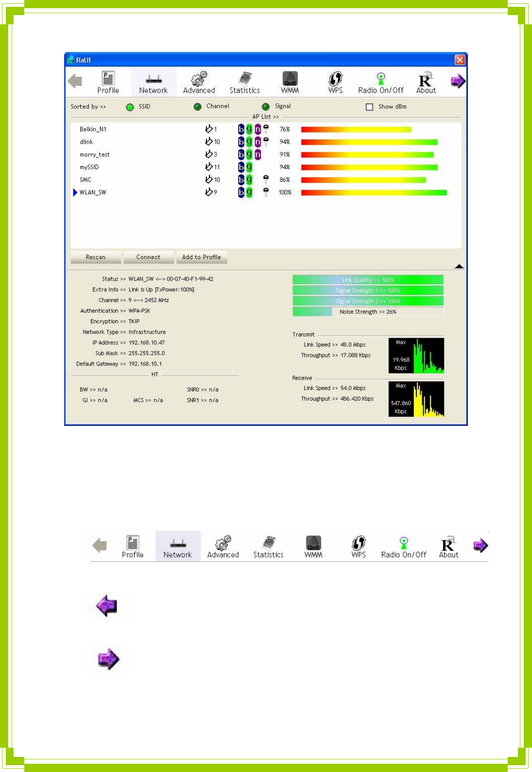Click the Add to Profile button

click(x=201, y=257)
